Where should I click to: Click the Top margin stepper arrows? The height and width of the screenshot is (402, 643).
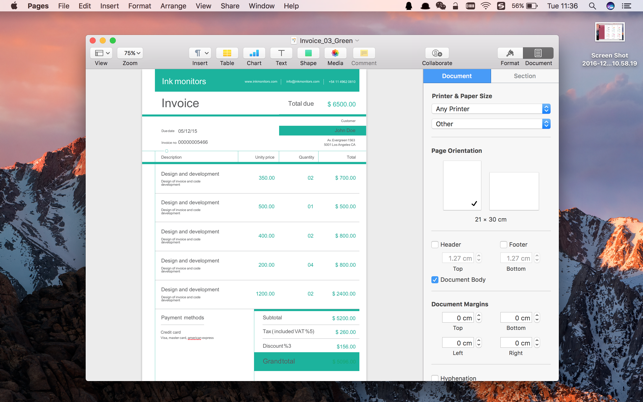tap(479, 318)
